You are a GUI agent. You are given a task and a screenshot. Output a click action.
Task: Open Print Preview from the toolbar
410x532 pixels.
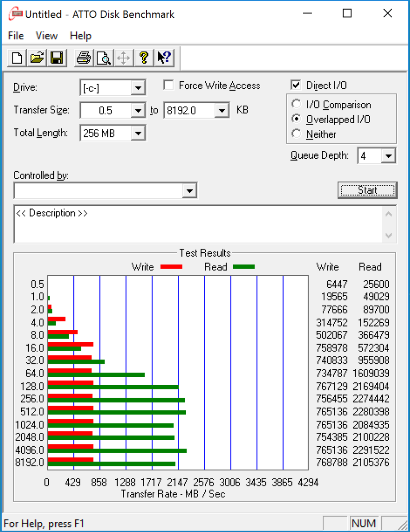pyautogui.click(x=103, y=58)
